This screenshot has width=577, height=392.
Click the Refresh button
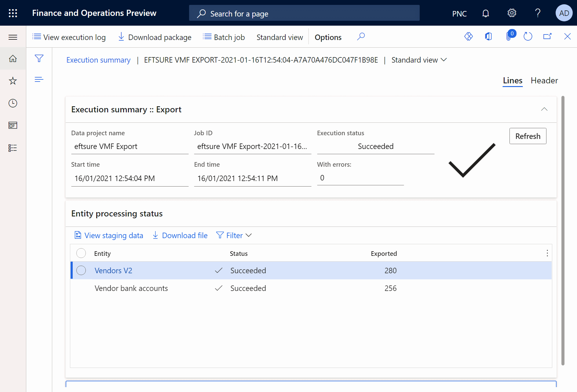[x=528, y=136]
